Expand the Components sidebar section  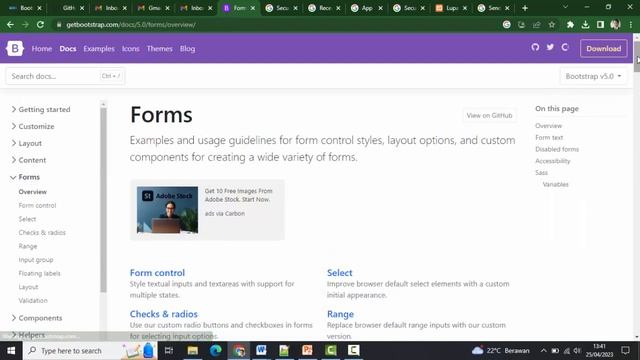[36, 318]
